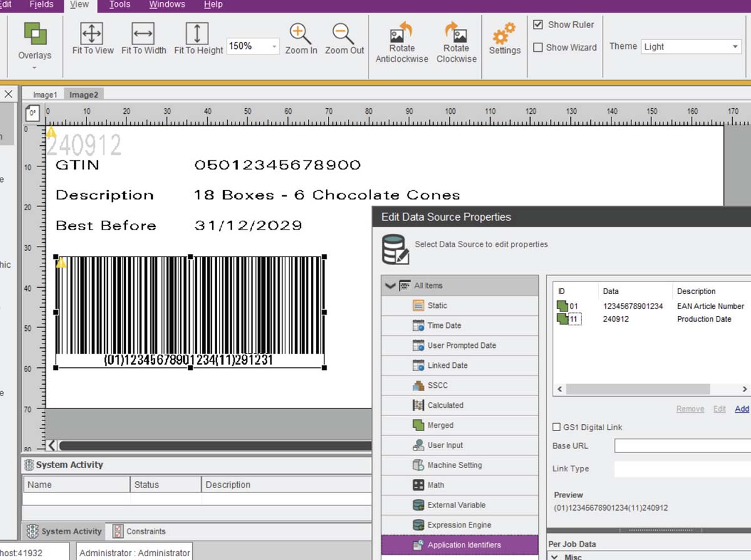The image size is (751, 560).
Task: Enable the Show Wizard checkbox
Action: tap(538, 48)
